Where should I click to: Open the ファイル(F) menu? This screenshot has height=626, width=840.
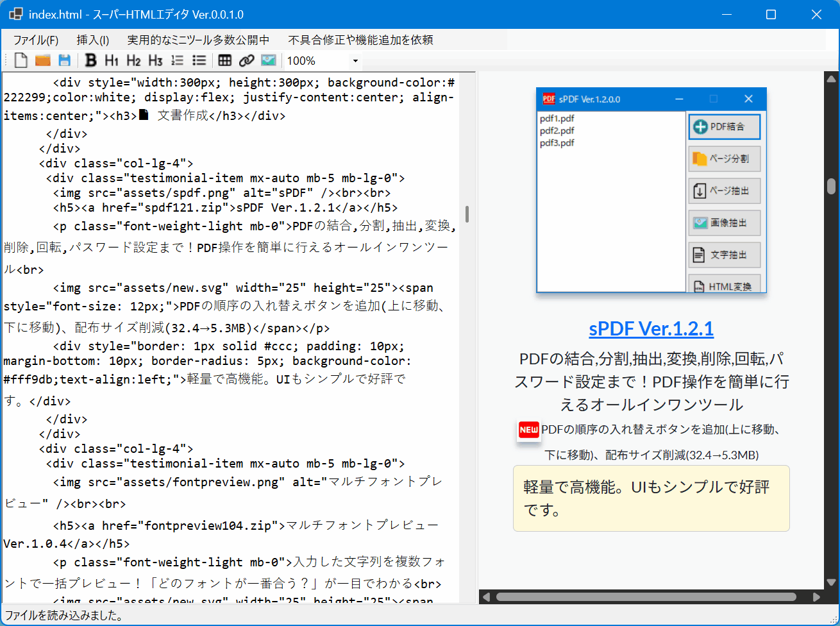36,40
